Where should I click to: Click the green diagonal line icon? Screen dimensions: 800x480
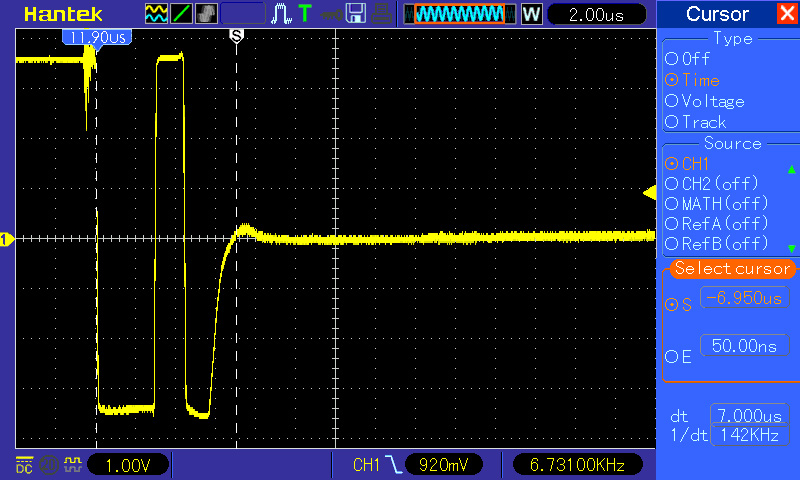point(182,14)
